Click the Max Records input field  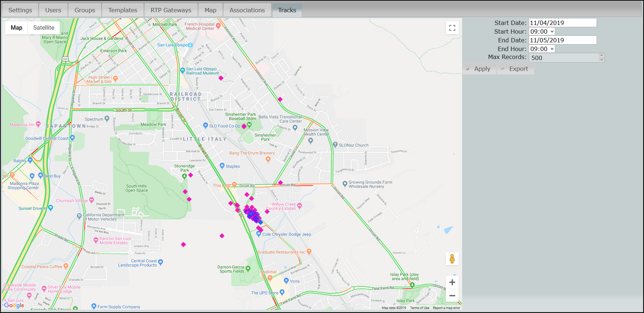[564, 58]
